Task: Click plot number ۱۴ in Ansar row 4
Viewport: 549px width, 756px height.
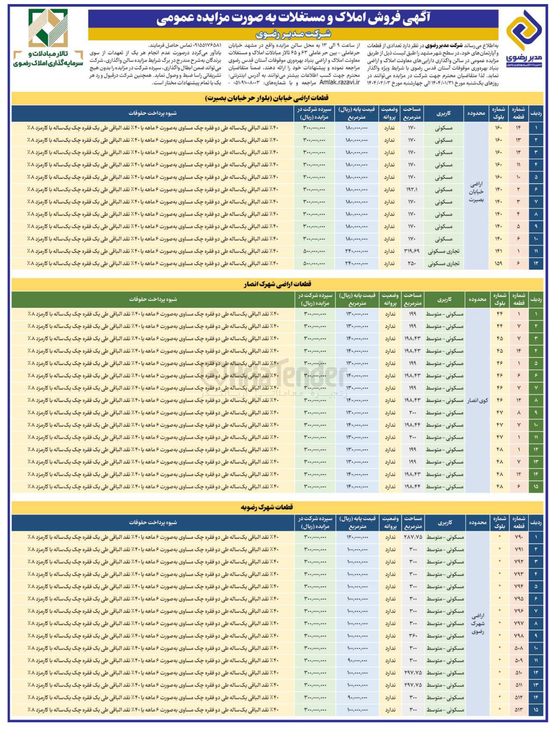Action: point(519,351)
